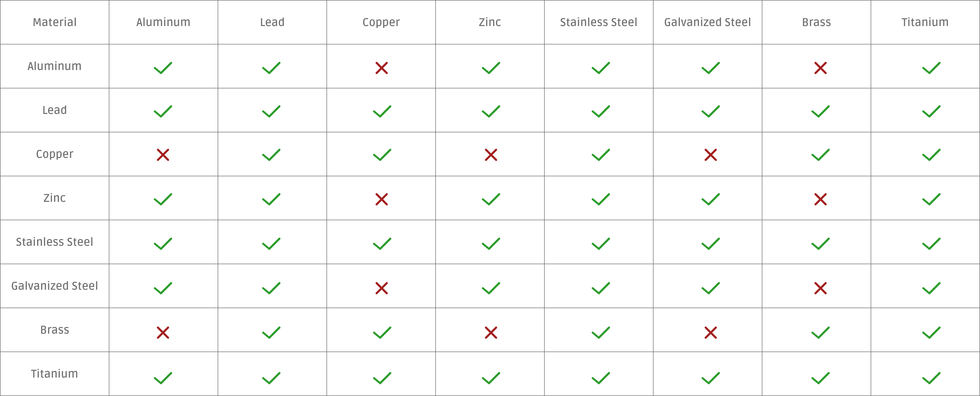Viewport: 980px width, 396px height.
Task: Click green check for Lead row, Titanium column
Action: pos(931,111)
